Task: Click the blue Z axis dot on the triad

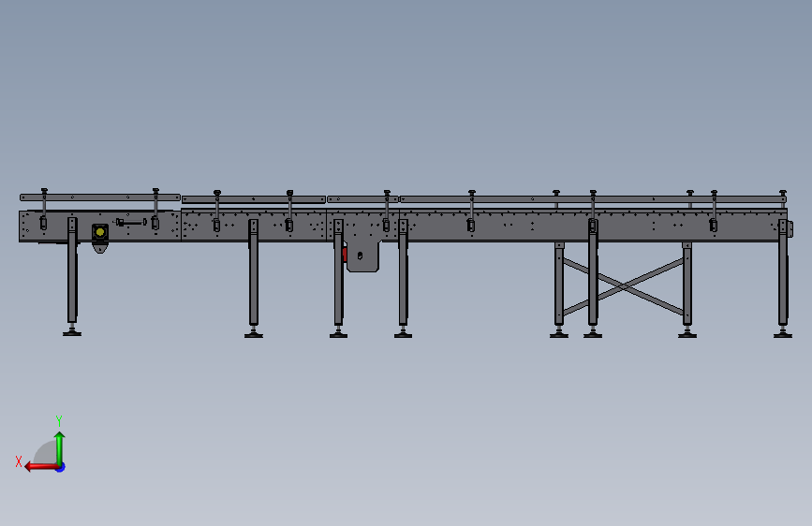Action: click(x=61, y=467)
